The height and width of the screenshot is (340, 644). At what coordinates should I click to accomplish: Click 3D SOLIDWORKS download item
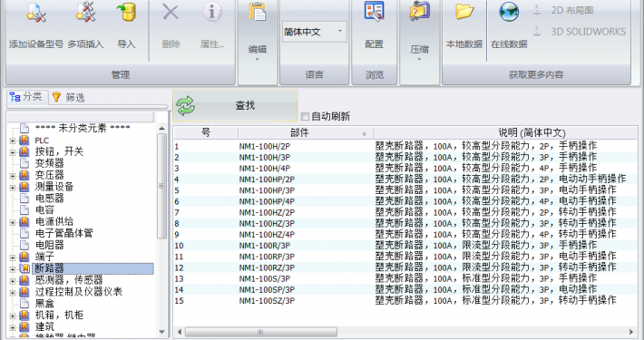coord(579,32)
